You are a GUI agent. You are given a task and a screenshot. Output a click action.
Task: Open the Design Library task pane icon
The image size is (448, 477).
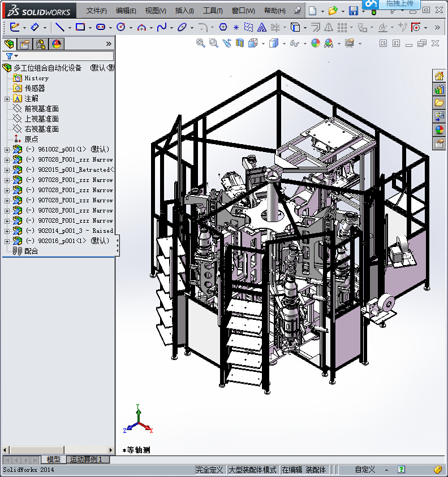[x=439, y=89]
